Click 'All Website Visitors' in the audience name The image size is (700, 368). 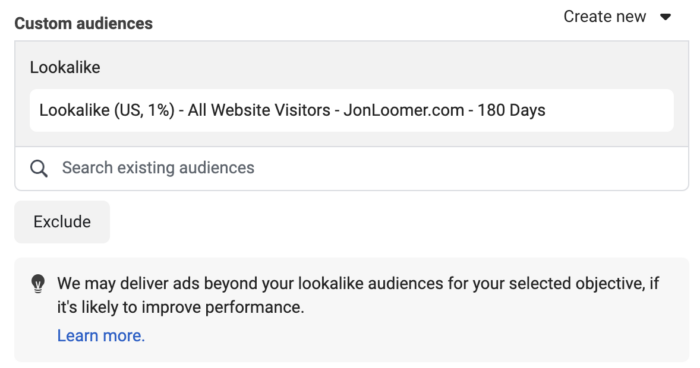pos(259,110)
